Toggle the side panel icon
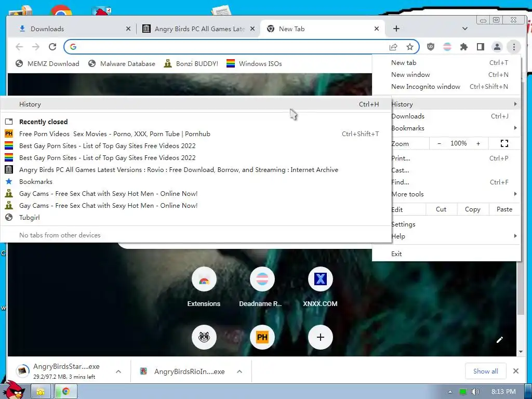The image size is (532, 399). 481,47
